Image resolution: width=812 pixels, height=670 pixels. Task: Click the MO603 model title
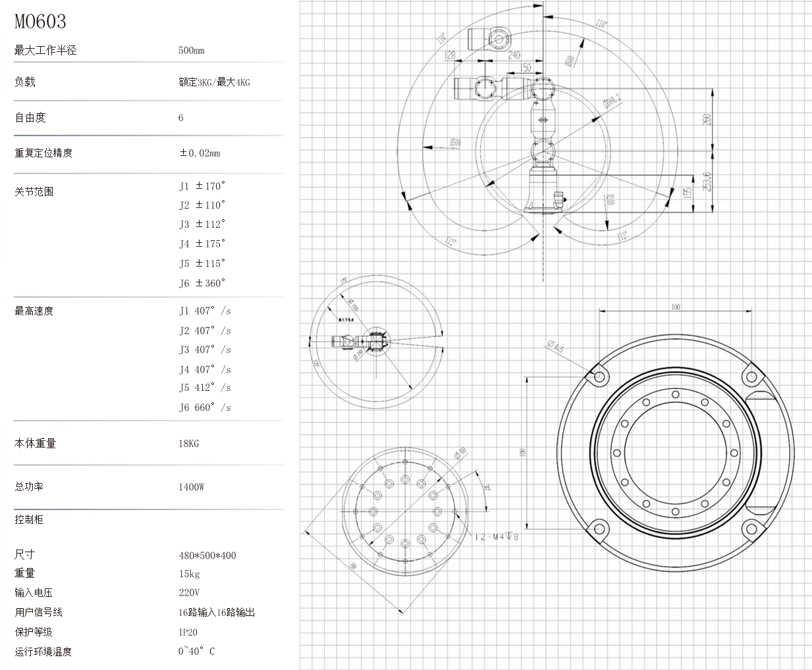[x=41, y=22]
